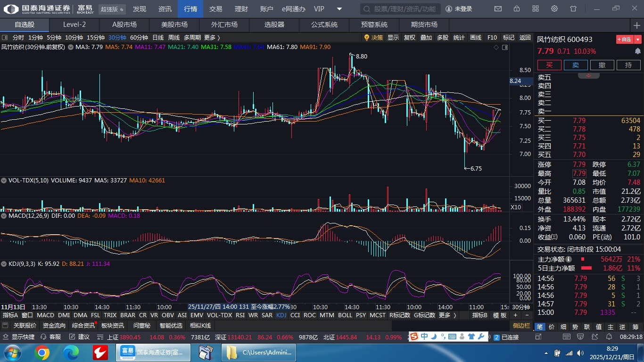
Task: Click the red 买 buy button
Action: tap(549, 65)
